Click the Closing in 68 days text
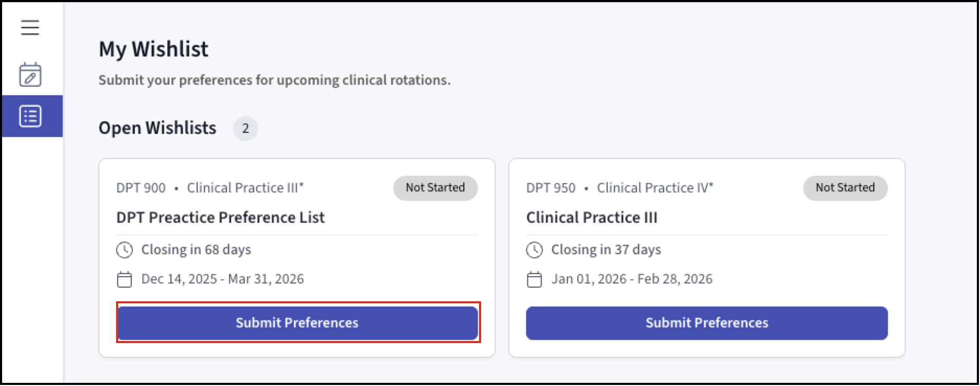Image resolution: width=980 pixels, height=386 pixels. click(196, 250)
